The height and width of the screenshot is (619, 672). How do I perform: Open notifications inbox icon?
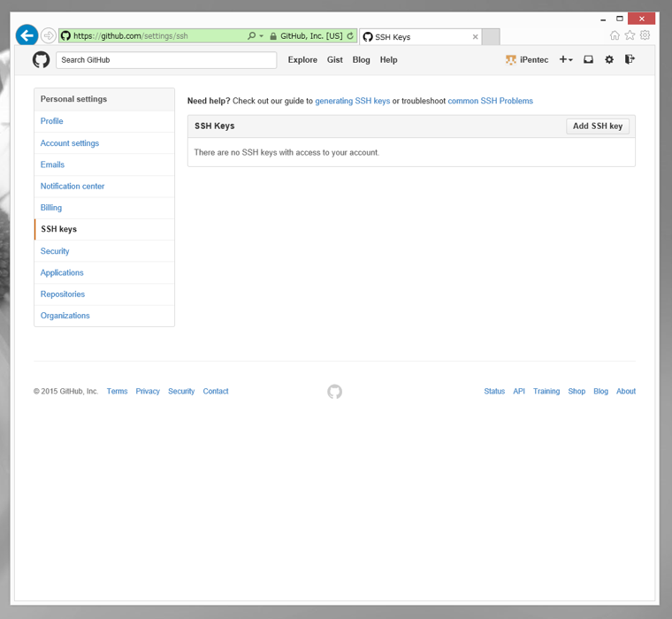(588, 59)
